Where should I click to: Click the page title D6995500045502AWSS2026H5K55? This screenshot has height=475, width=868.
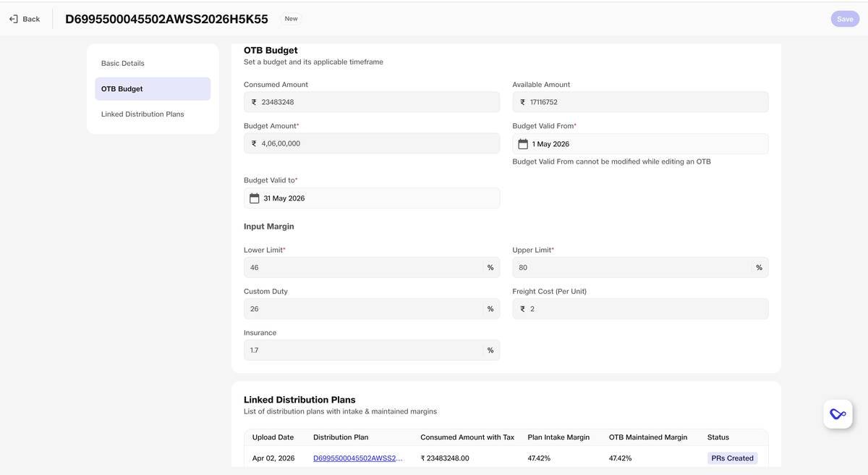point(166,19)
